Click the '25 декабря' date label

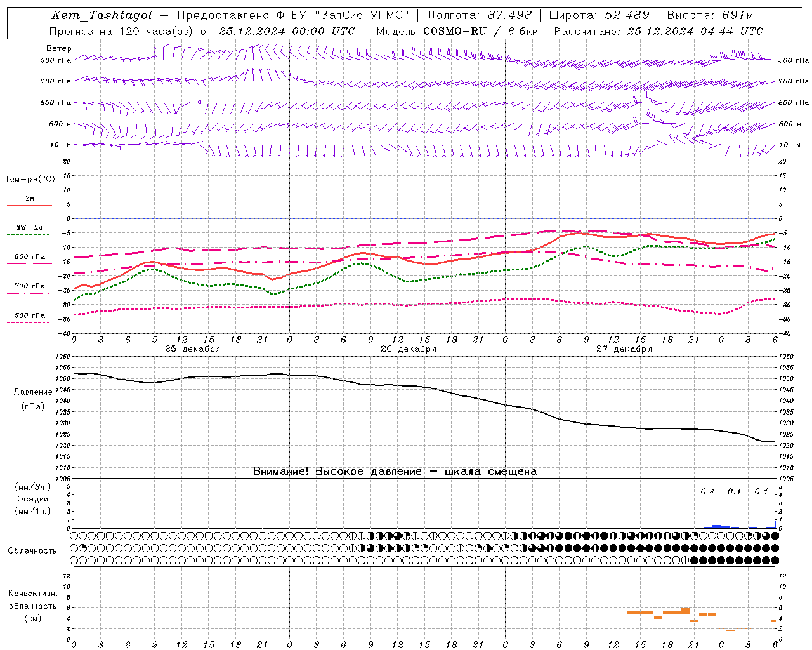pos(193,349)
